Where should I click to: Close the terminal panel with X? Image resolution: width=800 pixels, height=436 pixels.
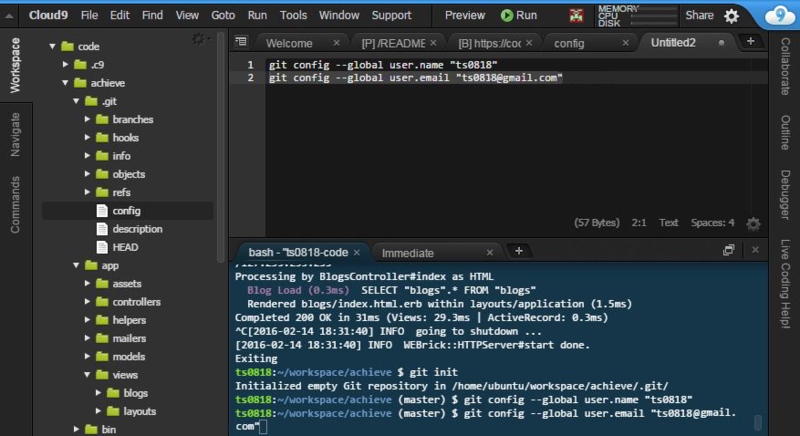coord(755,250)
